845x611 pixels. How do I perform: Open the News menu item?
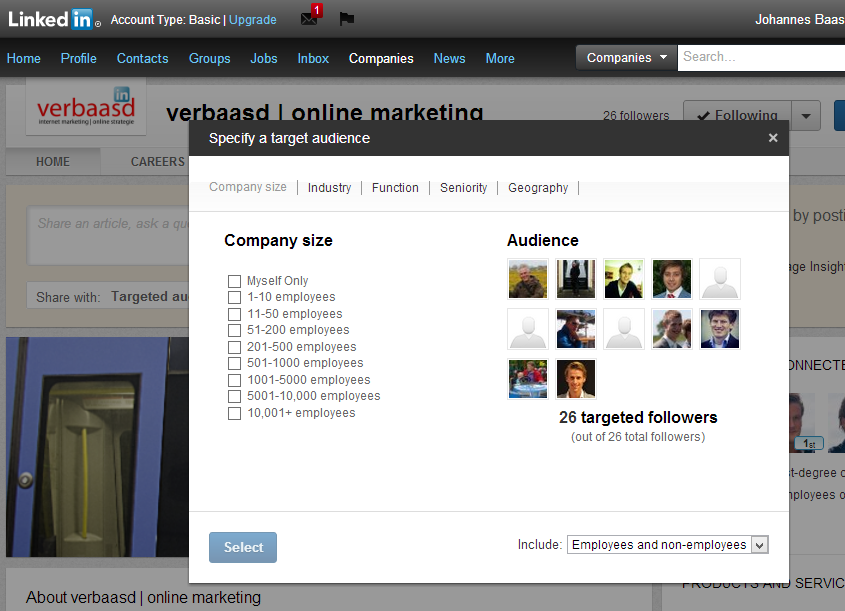click(x=449, y=58)
